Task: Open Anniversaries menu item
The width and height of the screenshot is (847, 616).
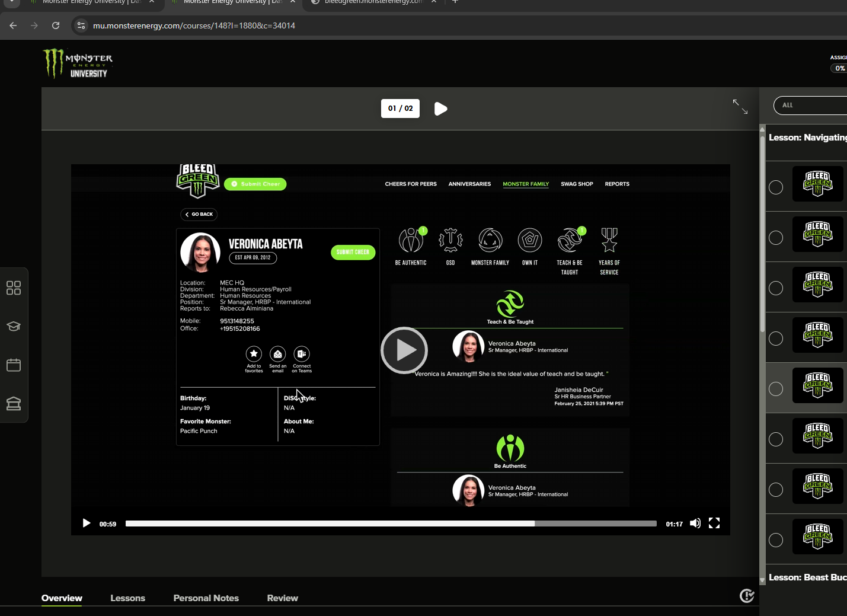Action: pyautogui.click(x=469, y=184)
